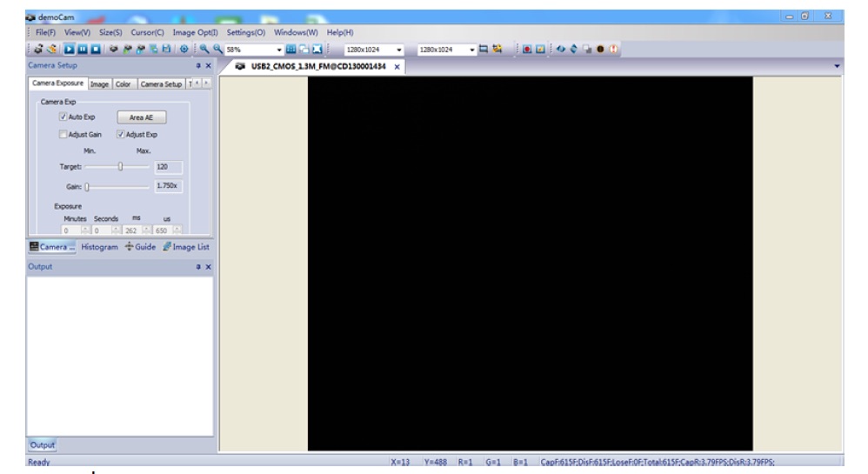Open settings with the blue gear icon
This screenshot has width=868, height=474.
(184, 50)
